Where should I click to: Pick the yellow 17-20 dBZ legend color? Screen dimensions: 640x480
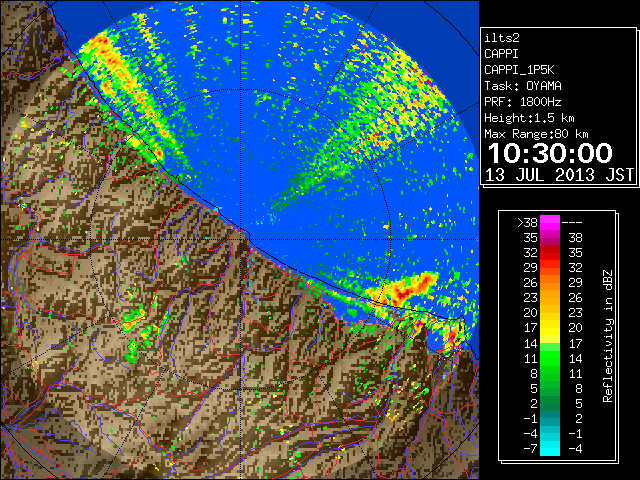[550, 328]
